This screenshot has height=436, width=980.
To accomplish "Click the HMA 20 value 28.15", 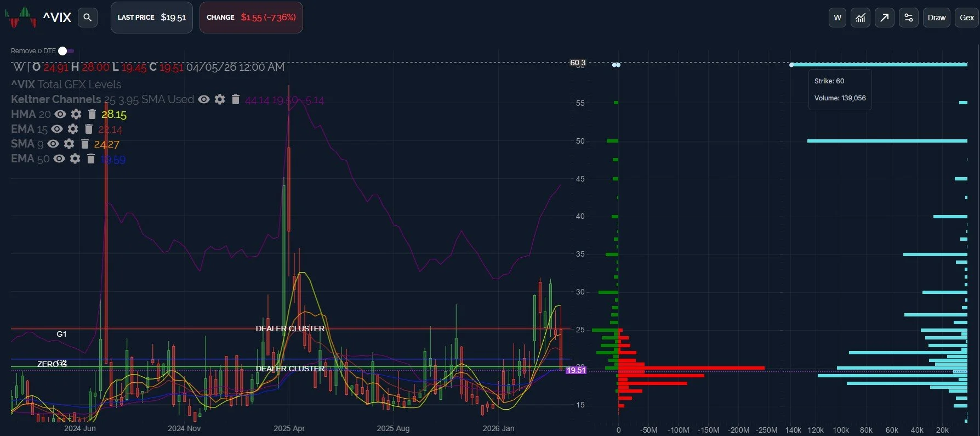I will coord(114,115).
